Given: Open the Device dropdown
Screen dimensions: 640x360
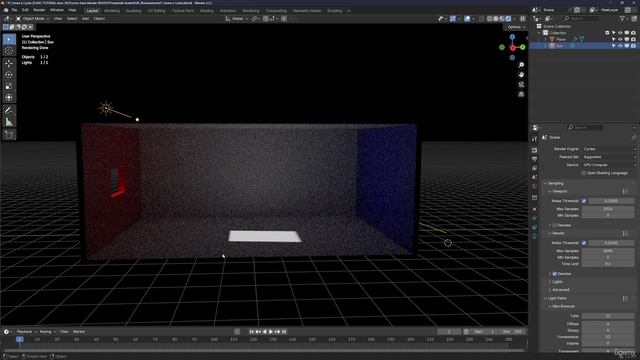Looking at the screenshot, I should [609, 165].
